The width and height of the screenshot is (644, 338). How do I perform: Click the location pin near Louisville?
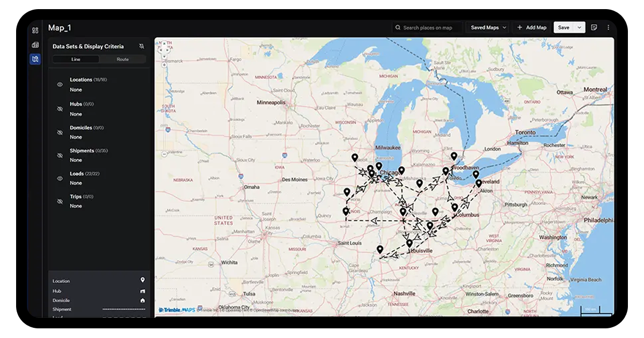click(409, 244)
